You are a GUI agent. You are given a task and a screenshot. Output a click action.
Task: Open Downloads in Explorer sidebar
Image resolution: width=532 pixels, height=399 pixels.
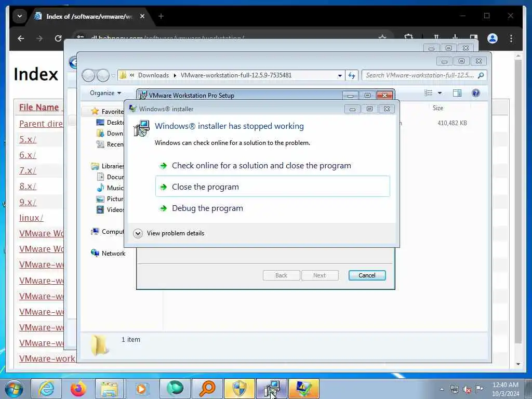pos(110,134)
